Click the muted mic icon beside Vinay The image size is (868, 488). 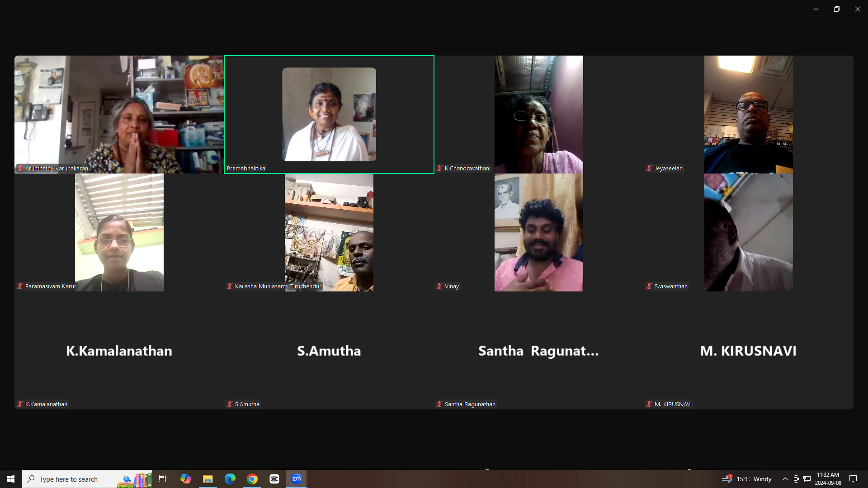pyautogui.click(x=439, y=286)
